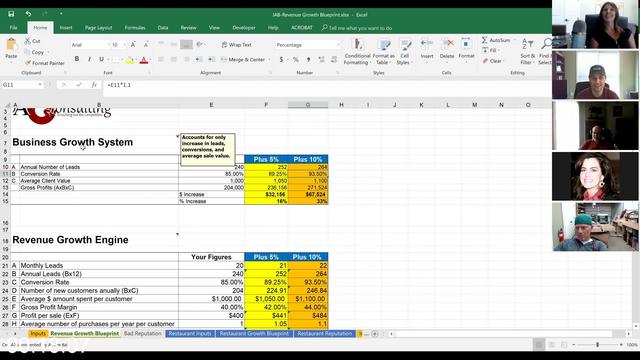
Task: Click the Normal view button in status bar
Action: (x=539, y=345)
